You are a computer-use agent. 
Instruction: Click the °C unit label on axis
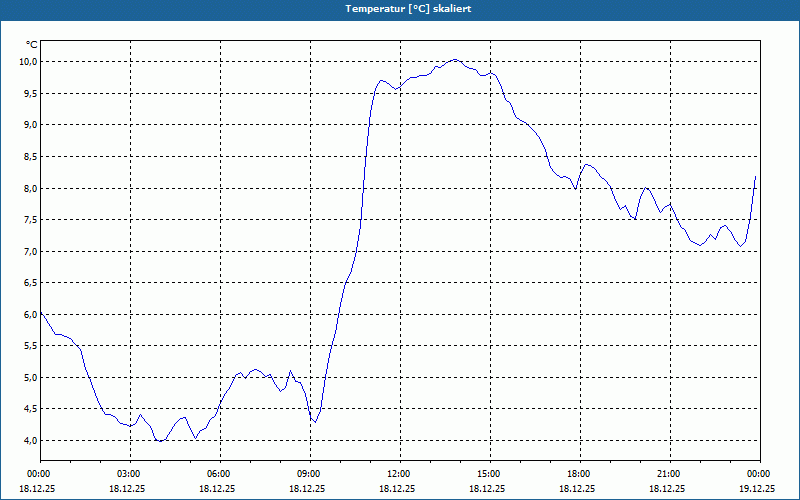(x=32, y=45)
